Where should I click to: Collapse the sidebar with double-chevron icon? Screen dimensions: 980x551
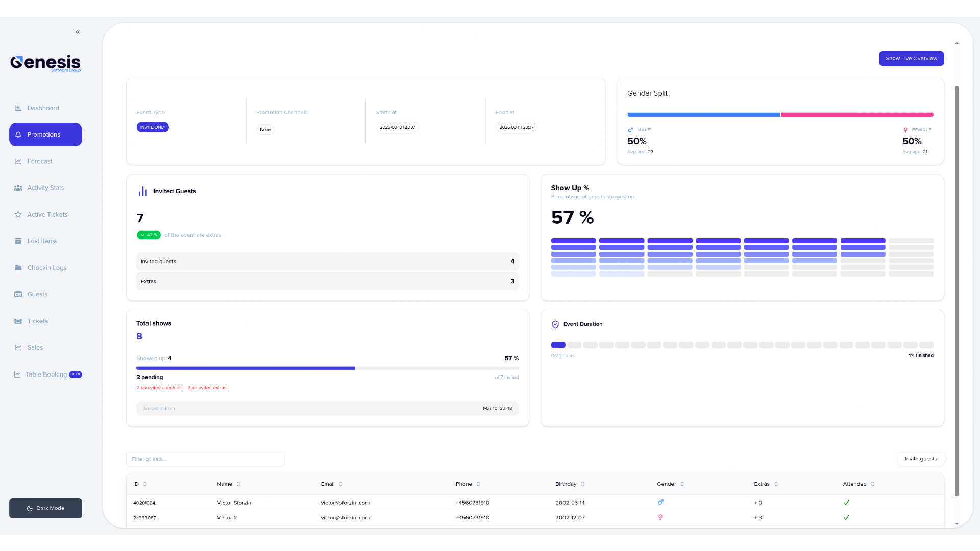[78, 32]
